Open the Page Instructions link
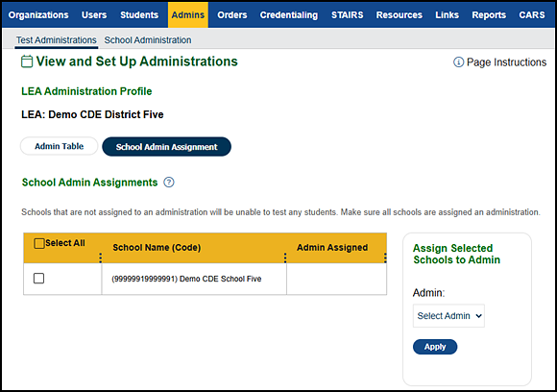This screenshot has width=557, height=392. [506, 62]
